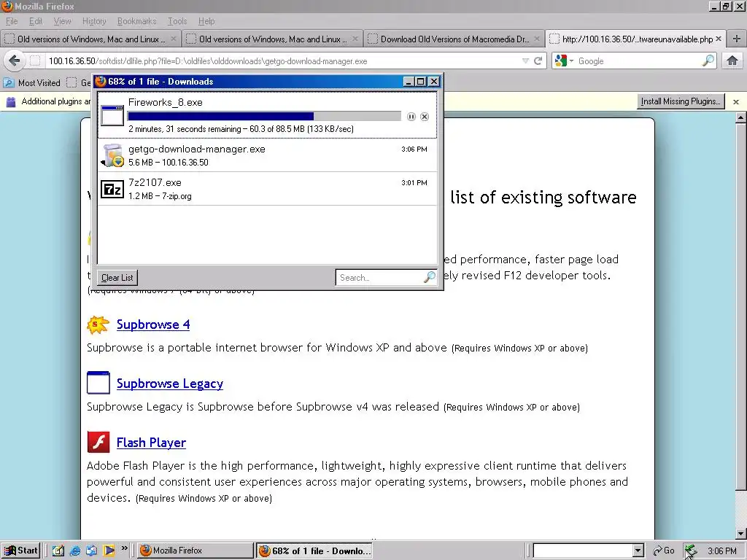This screenshot has height=560, width=747.
Task: Click the network tray icon
Action: tap(690, 551)
